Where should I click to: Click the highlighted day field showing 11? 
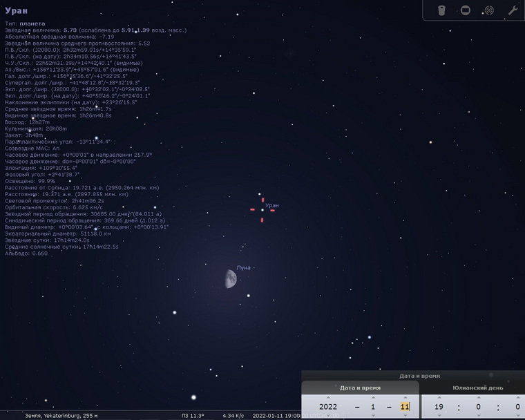pyautogui.click(x=405, y=407)
